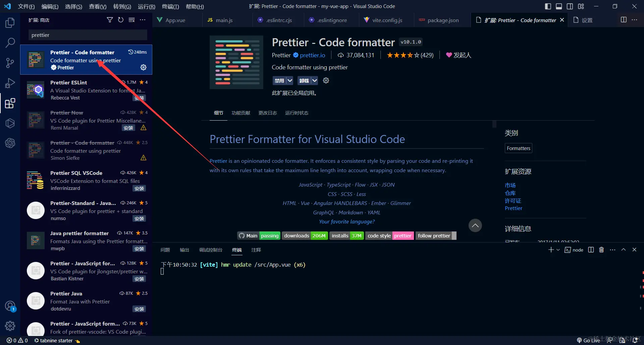Clear extension search results icon
Image resolution: width=644 pixels, height=345 pixels.
(x=132, y=20)
